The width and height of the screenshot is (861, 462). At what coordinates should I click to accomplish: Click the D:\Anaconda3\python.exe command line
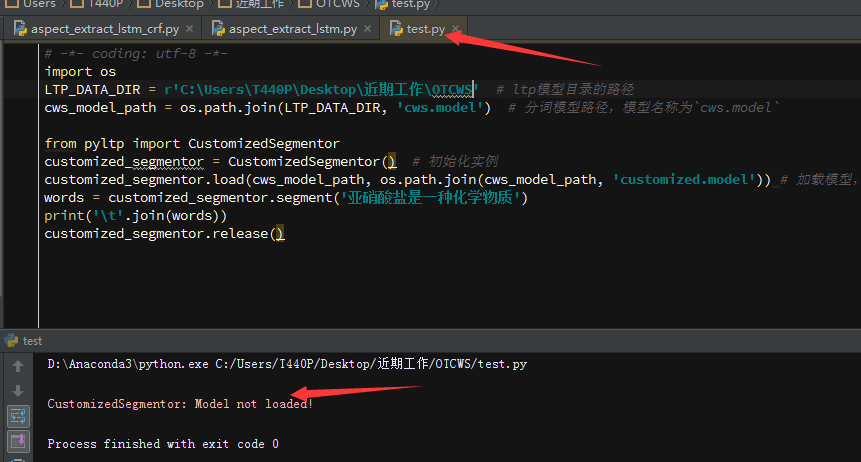pos(287,364)
